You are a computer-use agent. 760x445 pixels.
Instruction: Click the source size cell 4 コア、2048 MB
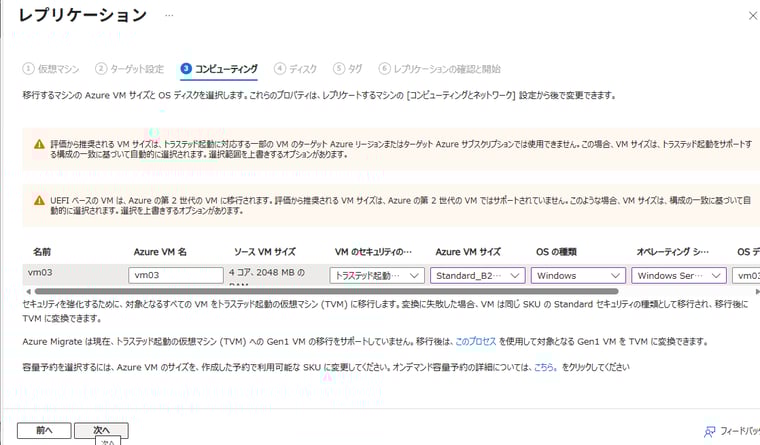[x=267, y=273]
